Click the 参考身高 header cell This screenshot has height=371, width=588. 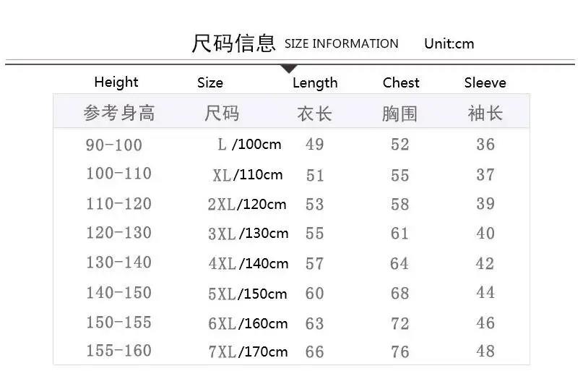[119, 113]
